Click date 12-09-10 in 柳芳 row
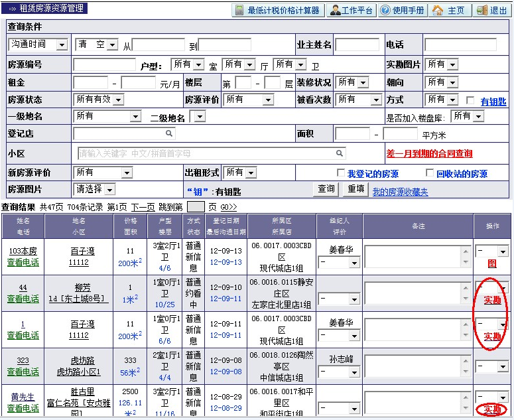 click(226, 287)
